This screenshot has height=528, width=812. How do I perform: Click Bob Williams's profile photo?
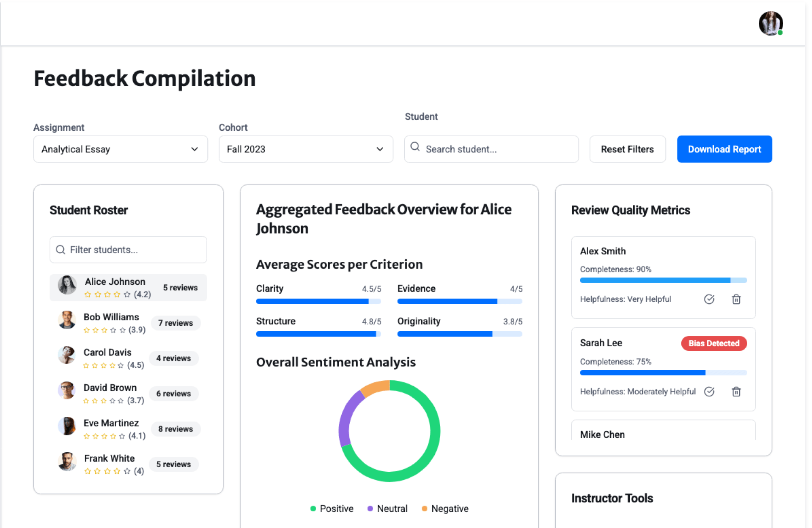coord(67,320)
